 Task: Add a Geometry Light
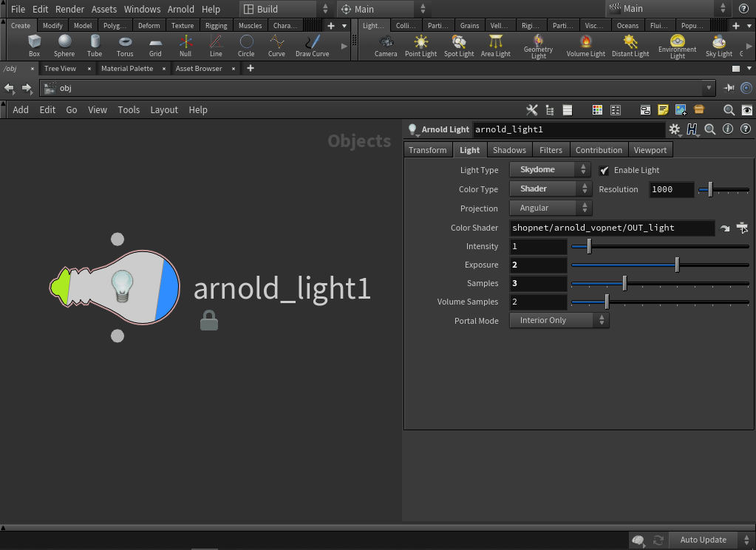coord(538,47)
